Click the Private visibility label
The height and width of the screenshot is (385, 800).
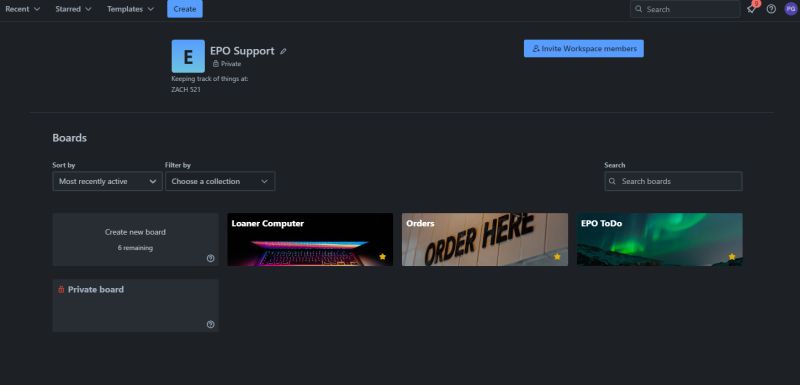(x=227, y=64)
